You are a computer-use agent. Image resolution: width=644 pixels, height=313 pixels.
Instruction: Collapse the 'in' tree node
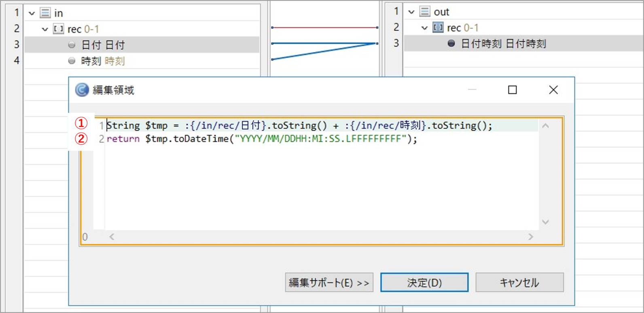coord(32,13)
